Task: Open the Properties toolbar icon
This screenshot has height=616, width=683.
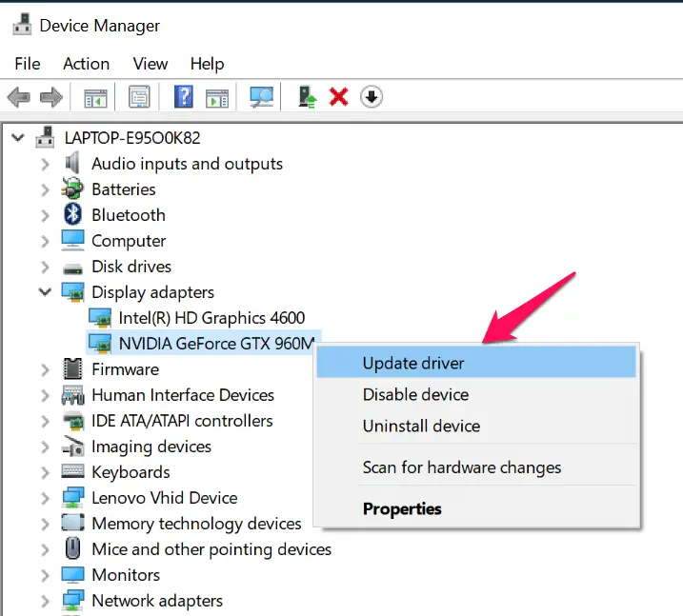Action: [139, 97]
